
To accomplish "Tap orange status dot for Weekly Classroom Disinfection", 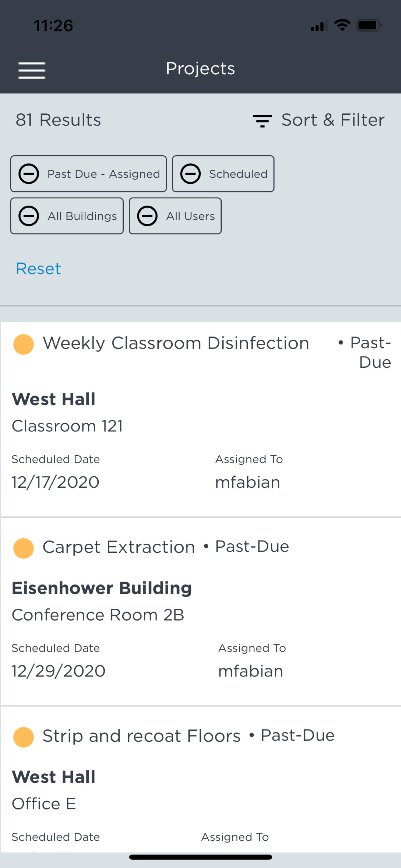I will coord(23,344).
